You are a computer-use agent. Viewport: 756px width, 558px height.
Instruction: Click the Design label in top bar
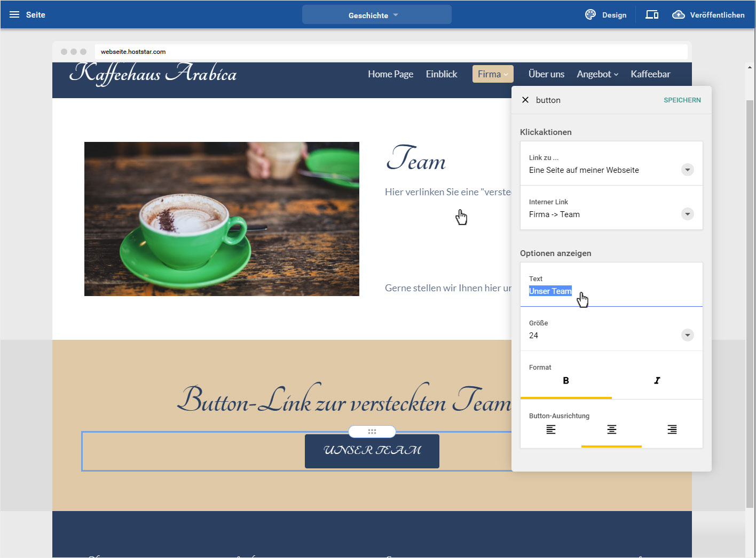pyautogui.click(x=614, y=15)
